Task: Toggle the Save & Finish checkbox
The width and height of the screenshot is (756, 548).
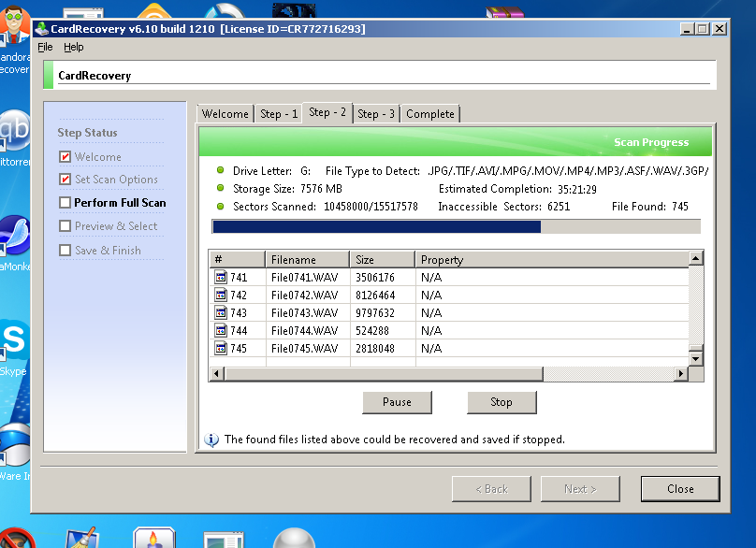Action: pos(65,250)
